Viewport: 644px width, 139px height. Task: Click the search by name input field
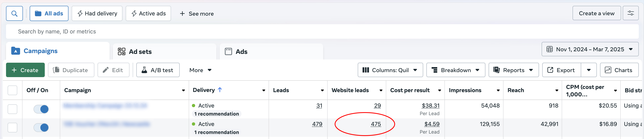coord(322,31)
